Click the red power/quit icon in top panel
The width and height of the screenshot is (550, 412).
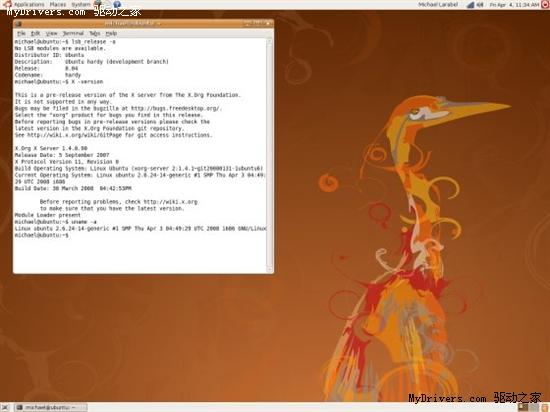click(545, 5)
